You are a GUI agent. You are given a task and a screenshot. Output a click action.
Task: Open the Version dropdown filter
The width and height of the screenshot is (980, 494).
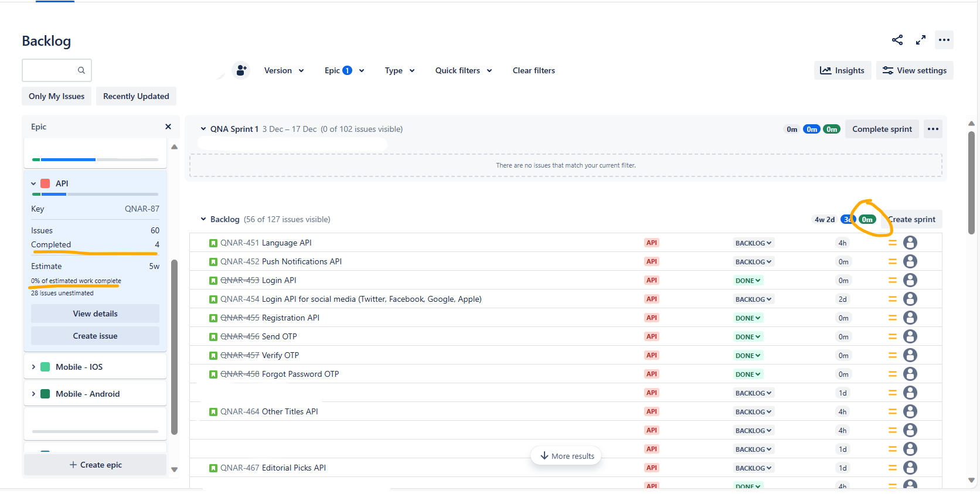pos(284,70)
